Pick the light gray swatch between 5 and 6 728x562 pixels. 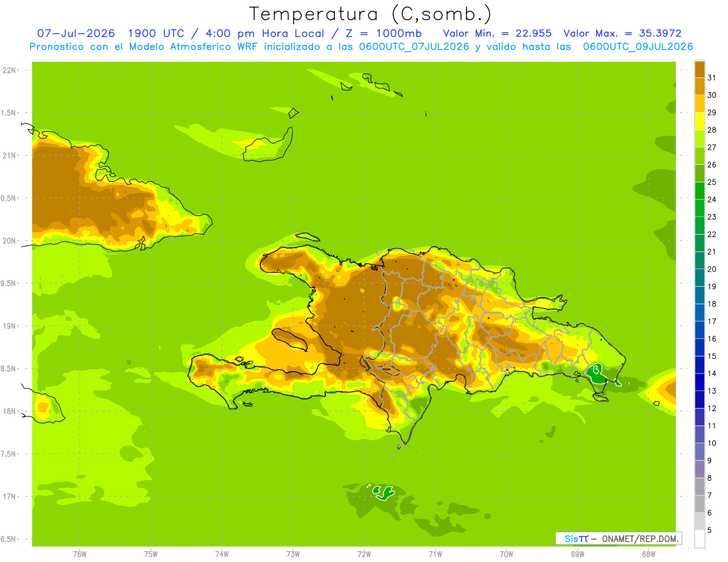coord(699,521)
